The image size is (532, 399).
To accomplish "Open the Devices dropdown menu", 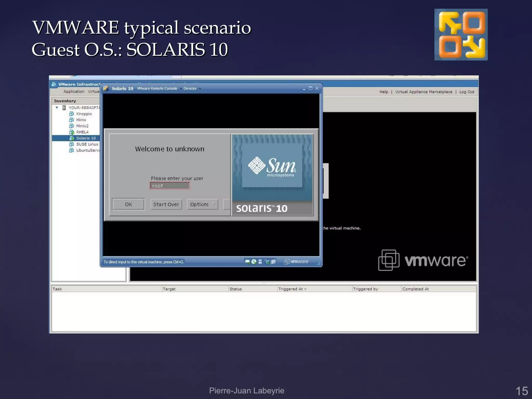I will click(192, 88).
